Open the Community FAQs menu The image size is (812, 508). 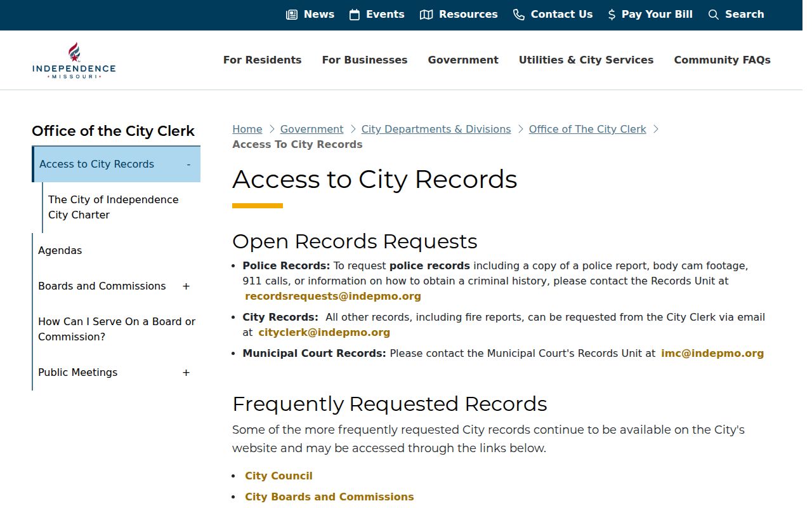point(723,60)
